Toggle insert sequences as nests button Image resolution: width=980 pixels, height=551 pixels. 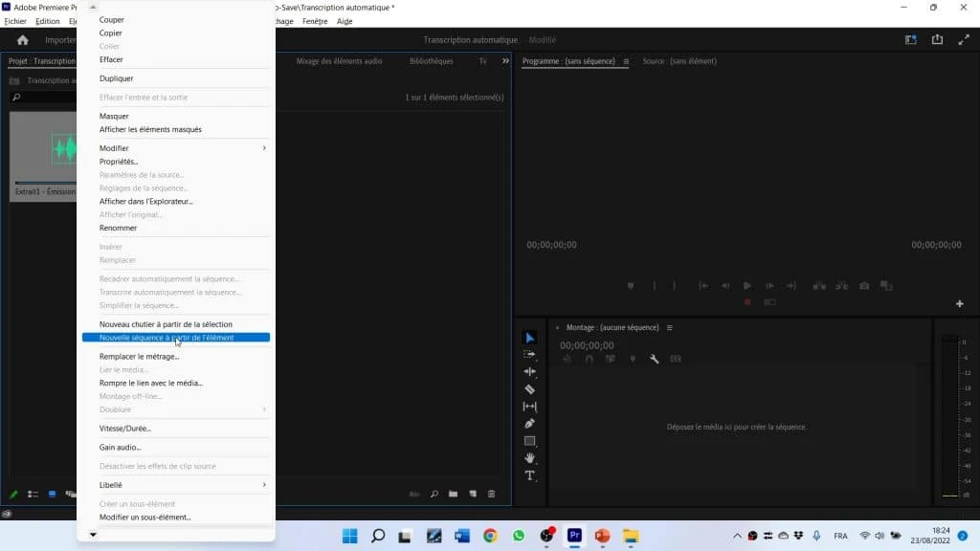pos(567,360)
